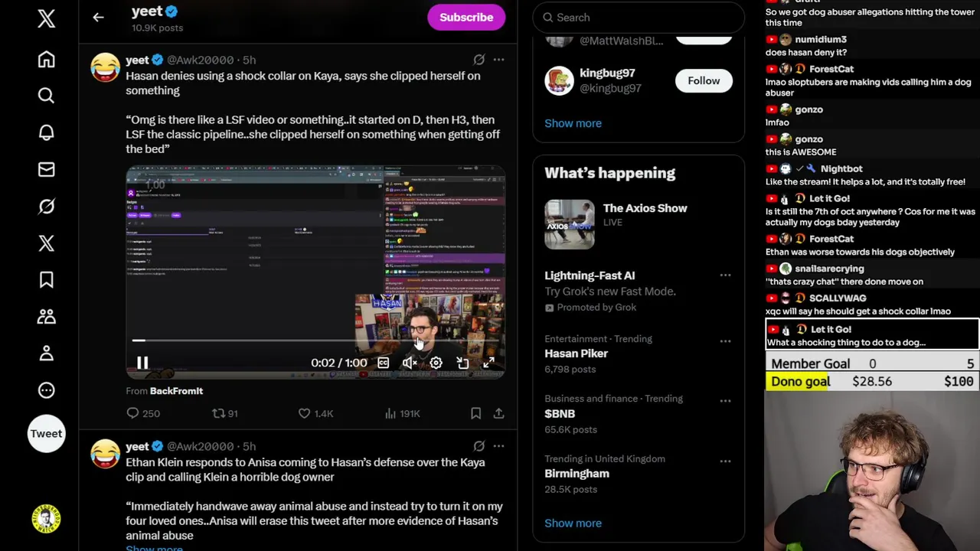Repost the post with 91 reposts

click(x=225, y=413)
